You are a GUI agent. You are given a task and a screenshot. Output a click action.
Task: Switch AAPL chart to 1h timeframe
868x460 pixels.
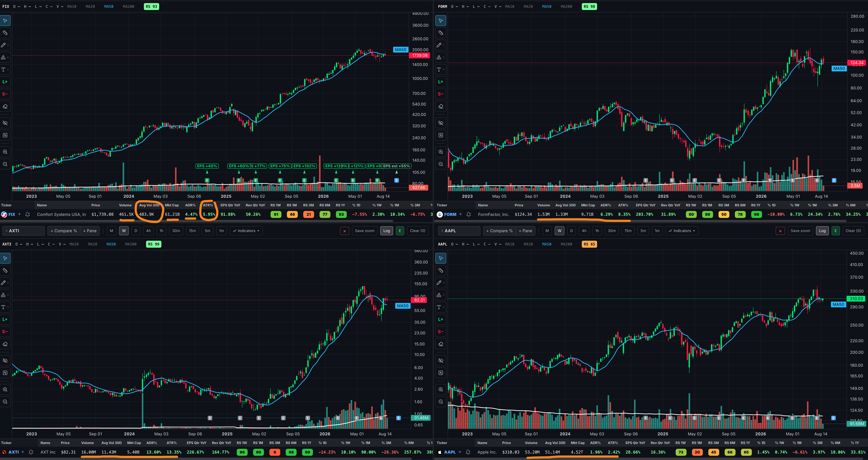point(597,231)
